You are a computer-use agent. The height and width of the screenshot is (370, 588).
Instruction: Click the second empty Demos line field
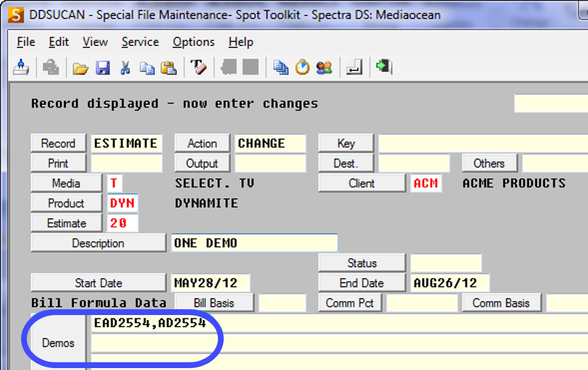(339, 343)
